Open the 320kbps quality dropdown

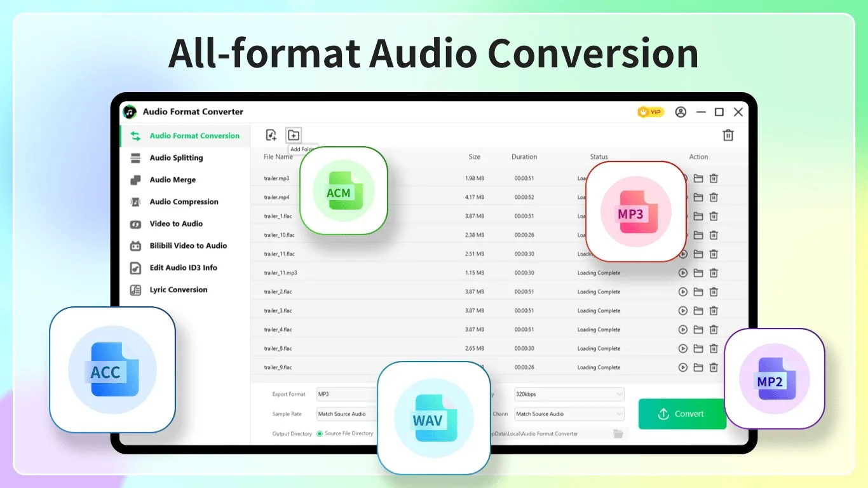coord(569,395)
